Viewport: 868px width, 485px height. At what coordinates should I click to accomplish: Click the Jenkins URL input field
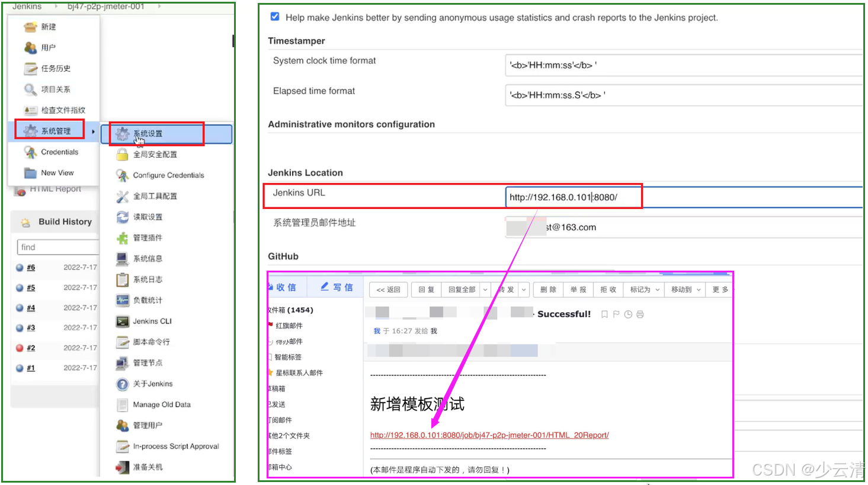[684, 197]
